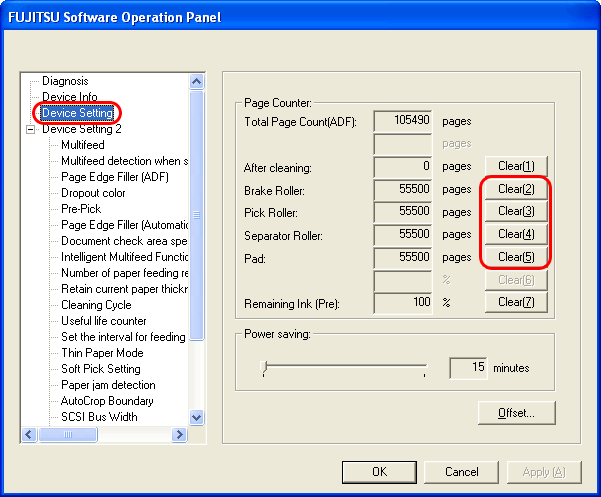Select the Device Setting tree item

click(77, 113)
